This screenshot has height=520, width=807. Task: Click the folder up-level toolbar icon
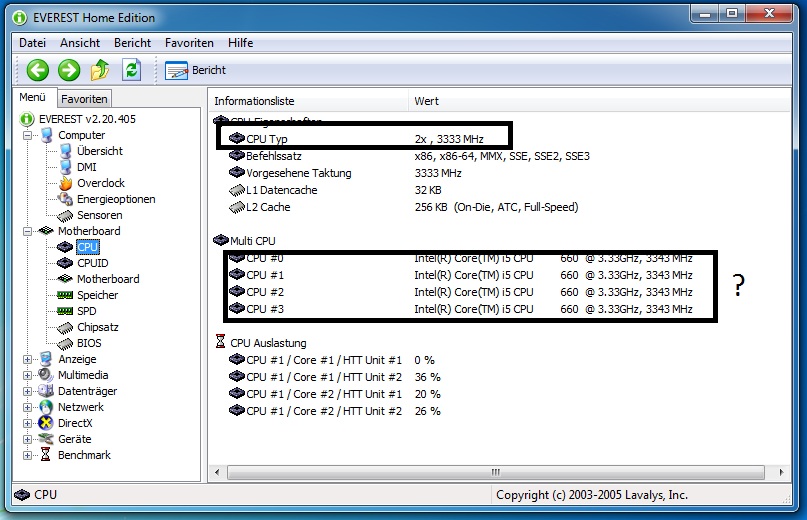[x=100, y=70]
